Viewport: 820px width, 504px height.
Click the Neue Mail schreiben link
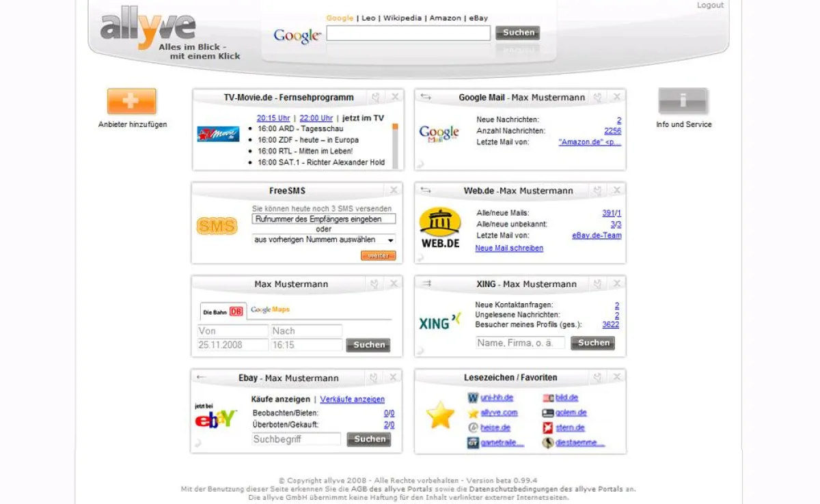pyautogui.click(x=509, y=249)
